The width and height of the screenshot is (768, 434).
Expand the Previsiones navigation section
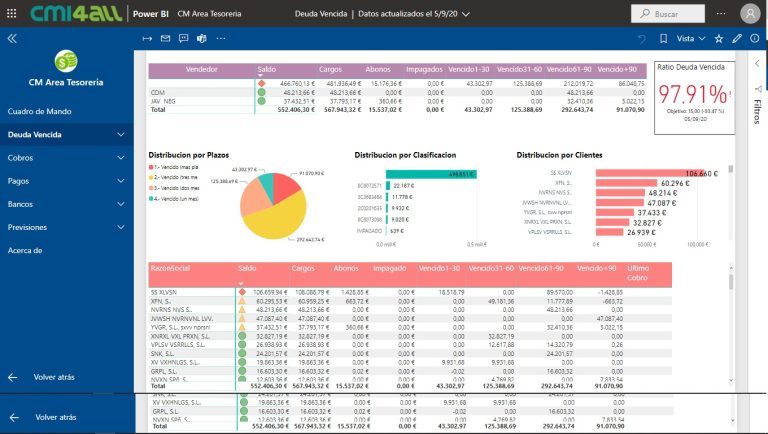coord(121,227)
